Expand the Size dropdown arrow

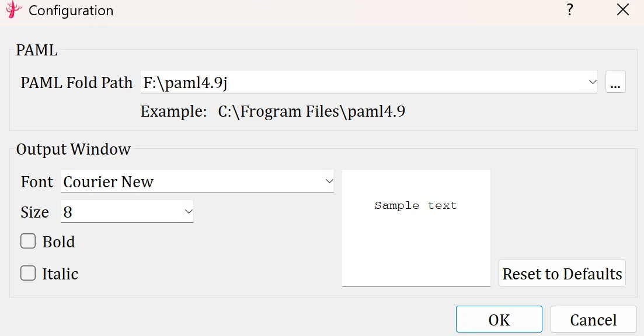(x=188, y=212)
